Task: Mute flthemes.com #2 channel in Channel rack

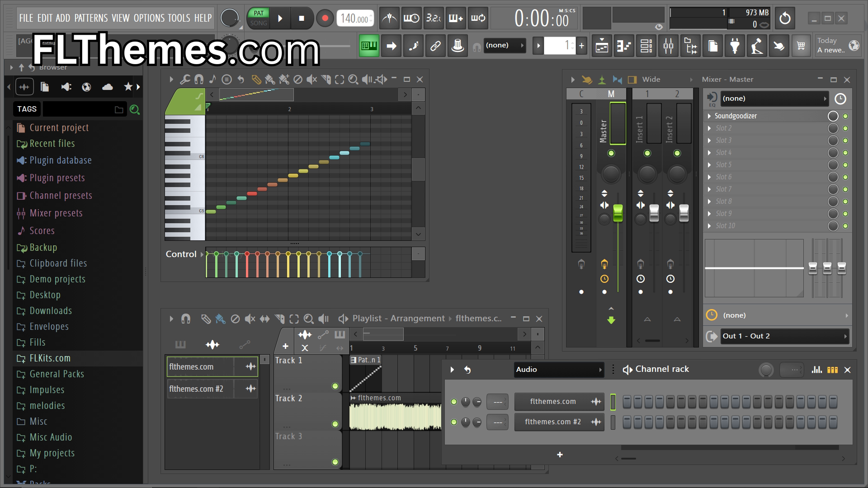Action: click(x=454, y=422)
